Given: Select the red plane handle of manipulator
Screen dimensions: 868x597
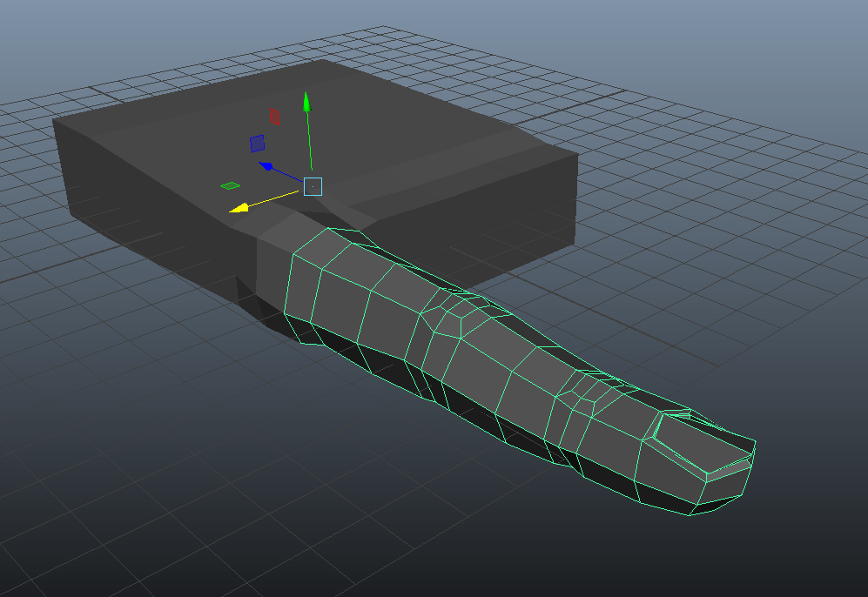Looking at the screenshot, I should tap(273, 116).
